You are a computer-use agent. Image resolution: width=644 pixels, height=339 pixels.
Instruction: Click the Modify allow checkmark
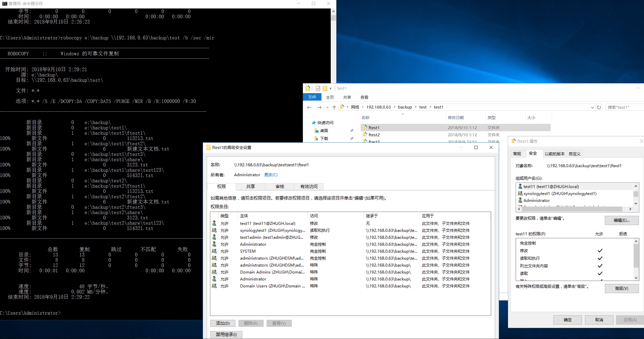600,251
